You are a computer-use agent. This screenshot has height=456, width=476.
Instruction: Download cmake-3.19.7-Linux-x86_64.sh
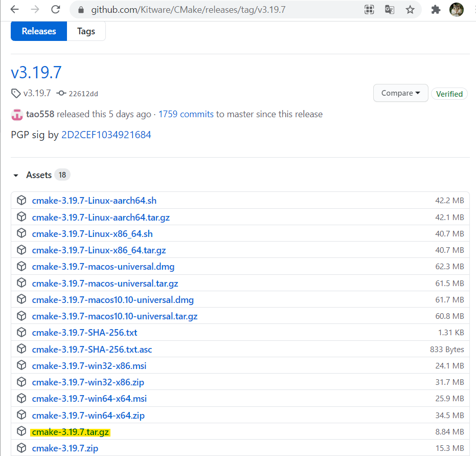[x=92, y=234]
